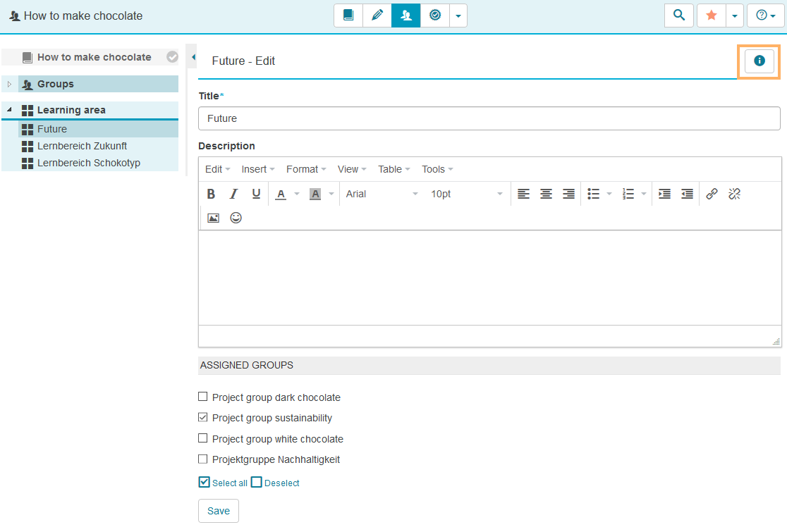Open the emoticons smiley picker
787x532 pixels.
[x=236, y=218]
